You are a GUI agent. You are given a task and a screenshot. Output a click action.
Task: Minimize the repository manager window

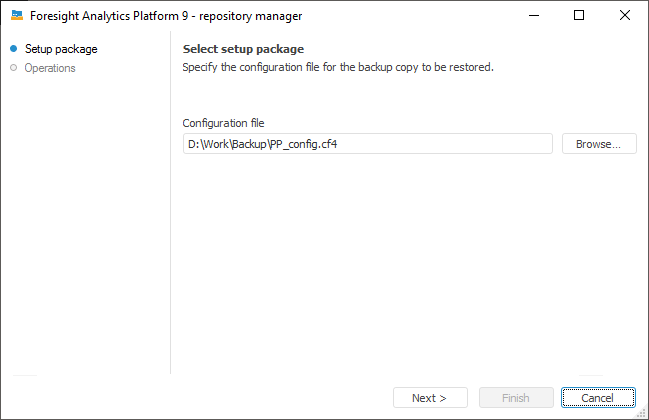click(533, 16)
